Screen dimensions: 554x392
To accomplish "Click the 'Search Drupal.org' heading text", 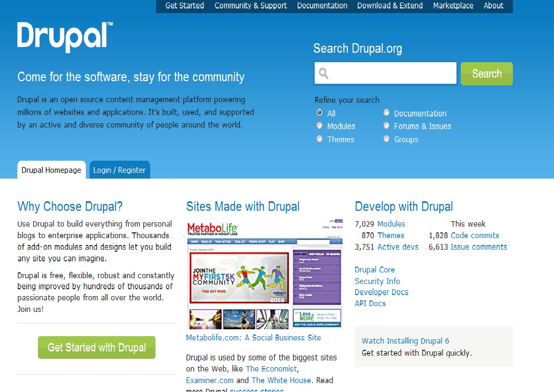I will [357, 48].
